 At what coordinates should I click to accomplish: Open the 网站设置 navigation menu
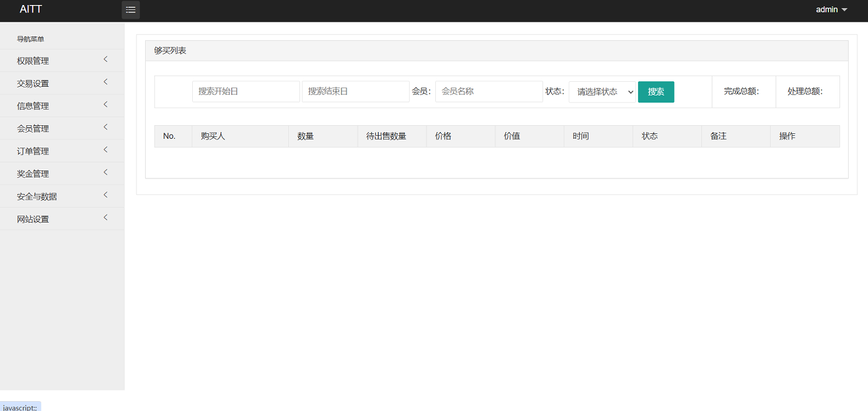click(32, 218)
